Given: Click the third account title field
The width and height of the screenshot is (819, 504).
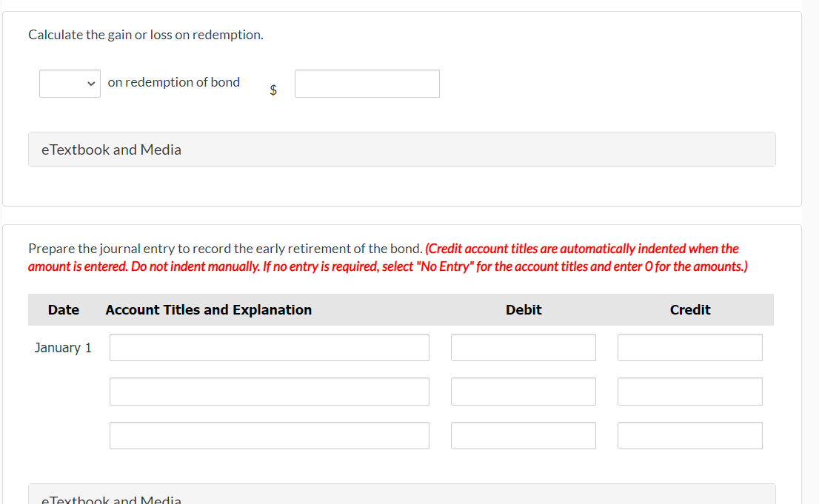Looking at the screenshot, I should coord(270,436).
